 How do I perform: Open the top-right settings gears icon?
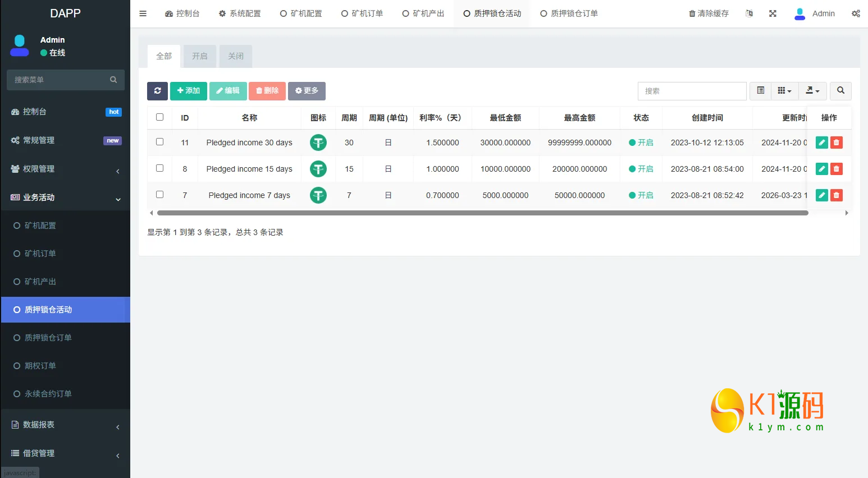(x=856, y=13)
